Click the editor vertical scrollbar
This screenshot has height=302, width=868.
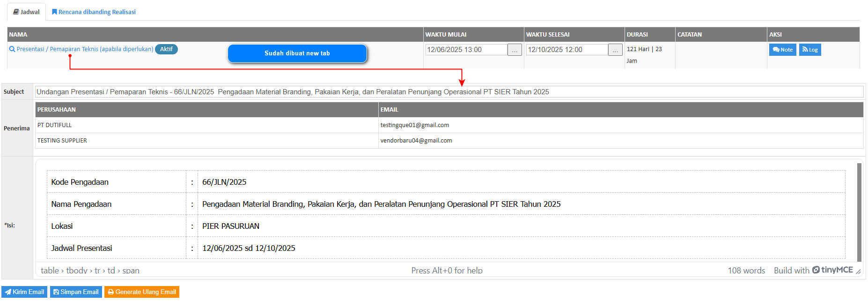point(859,212)
